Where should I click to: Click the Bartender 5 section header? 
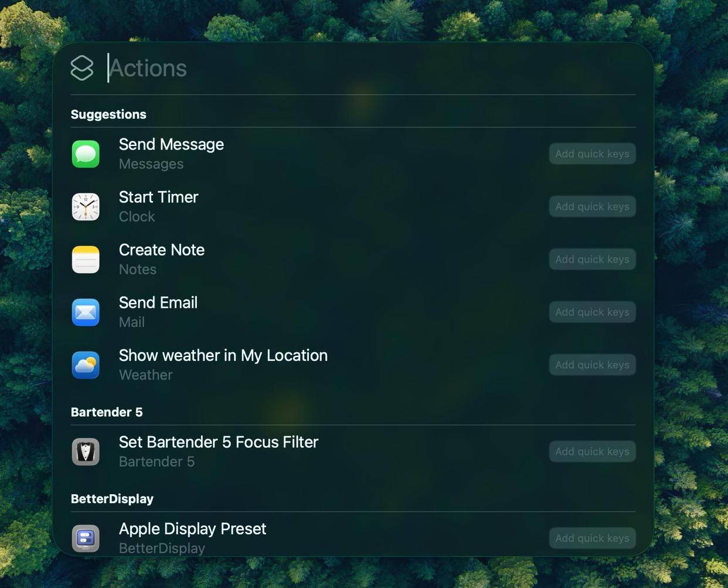(x=107, y=412)
